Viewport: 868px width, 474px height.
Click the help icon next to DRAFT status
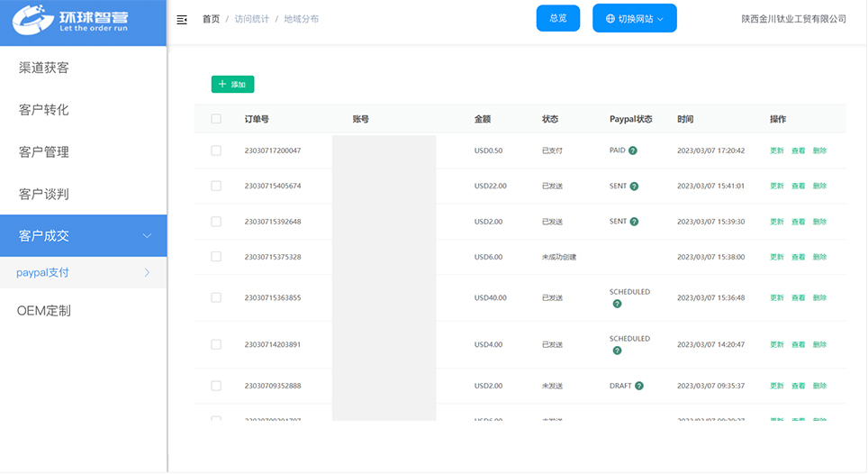639,386
